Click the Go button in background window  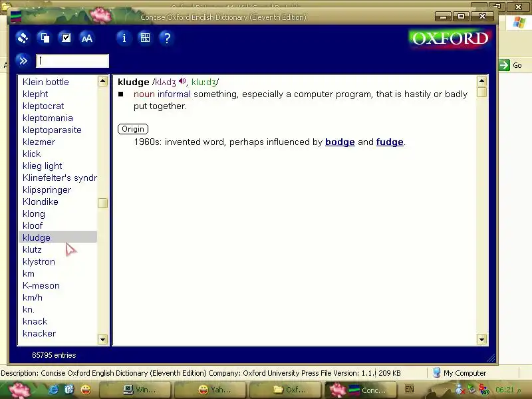click(511, 65)
